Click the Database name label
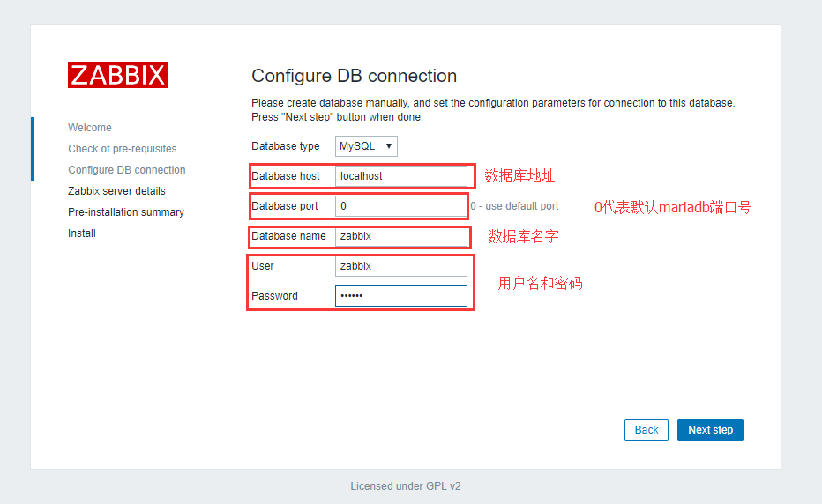This screenshot has width=822, height=504. coord(289,236)
